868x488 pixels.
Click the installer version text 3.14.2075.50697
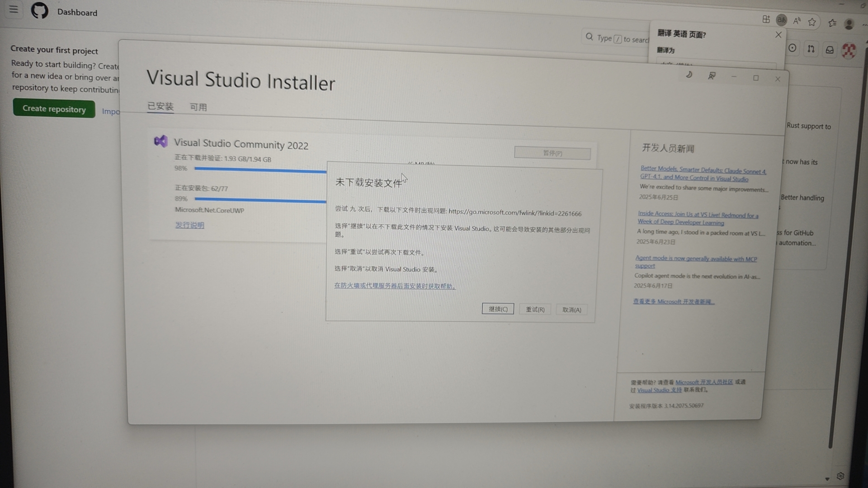[x=684, y=406]
